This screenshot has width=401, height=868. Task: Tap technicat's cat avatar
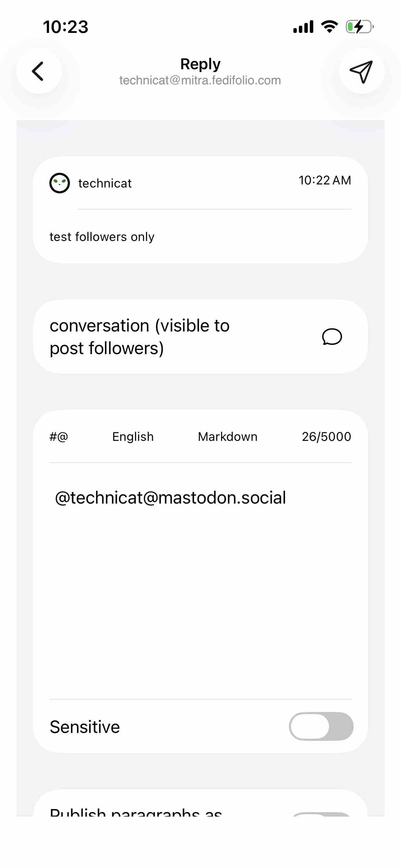coord(60,183)
